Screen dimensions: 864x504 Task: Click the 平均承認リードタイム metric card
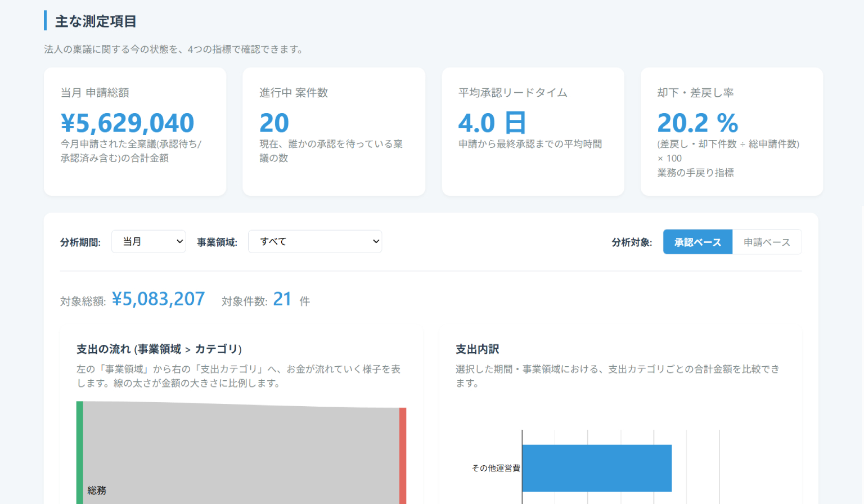(533, 131)
